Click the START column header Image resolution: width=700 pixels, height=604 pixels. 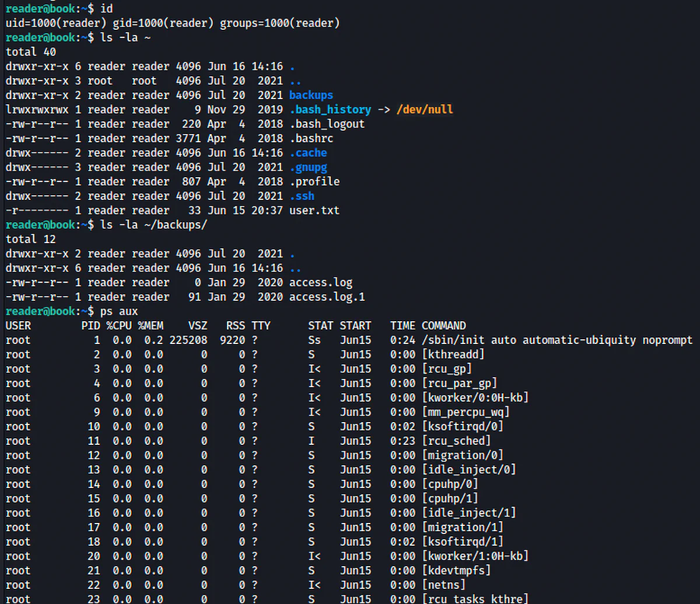(x=355, y=326)
